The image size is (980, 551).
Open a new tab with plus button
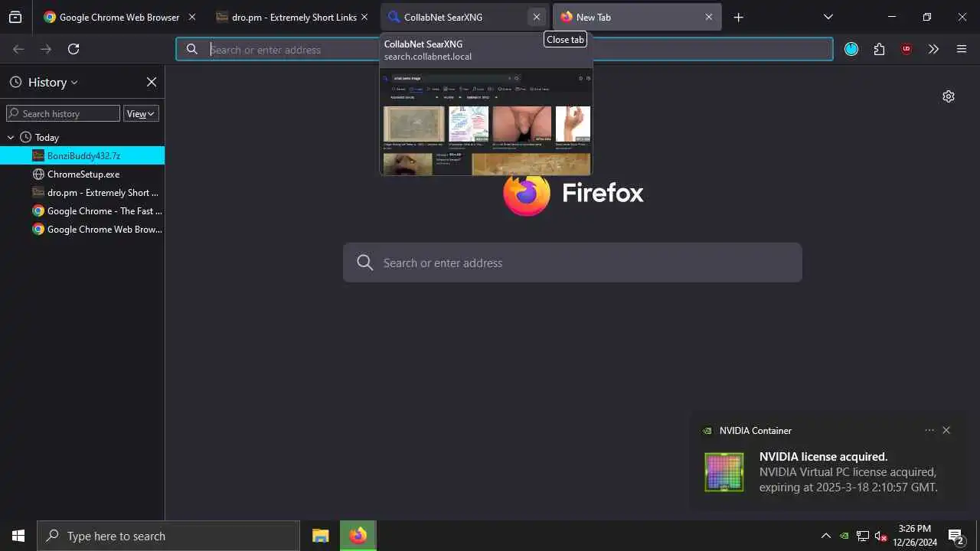[x=738, y=17]
